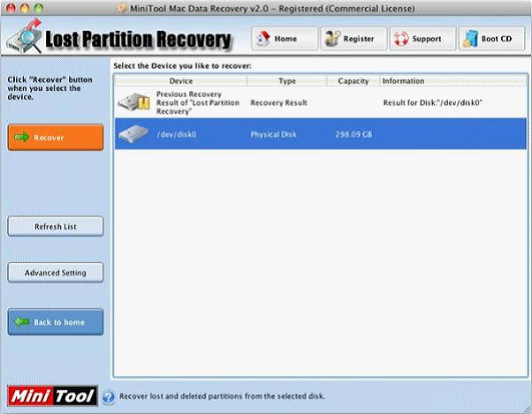Open the Support toolbar button

pos(422,39)
